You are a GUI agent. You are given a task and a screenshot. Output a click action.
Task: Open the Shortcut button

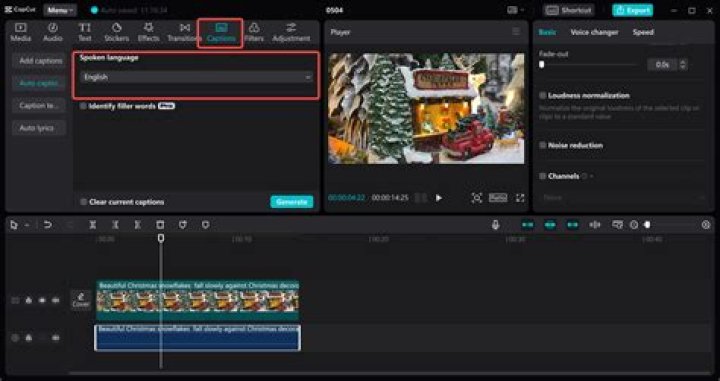568,10
